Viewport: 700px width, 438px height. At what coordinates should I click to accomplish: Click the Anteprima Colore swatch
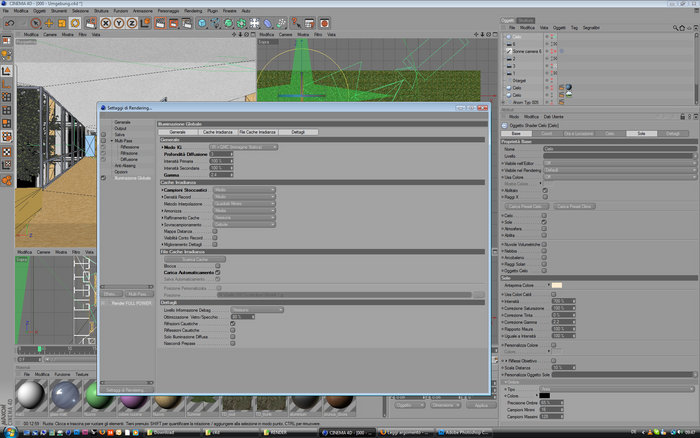point(557,285)
